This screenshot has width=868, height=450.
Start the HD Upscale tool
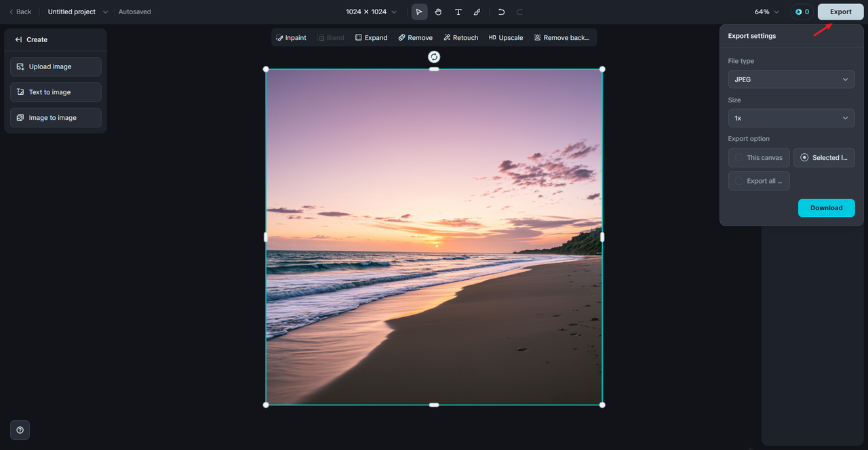click(x=505, y=37)
